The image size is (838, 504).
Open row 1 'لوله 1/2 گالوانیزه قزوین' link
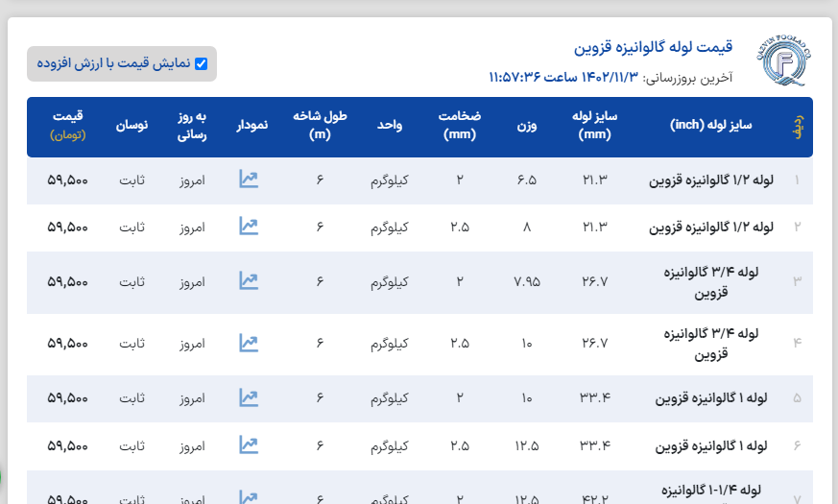click(712, 180)
